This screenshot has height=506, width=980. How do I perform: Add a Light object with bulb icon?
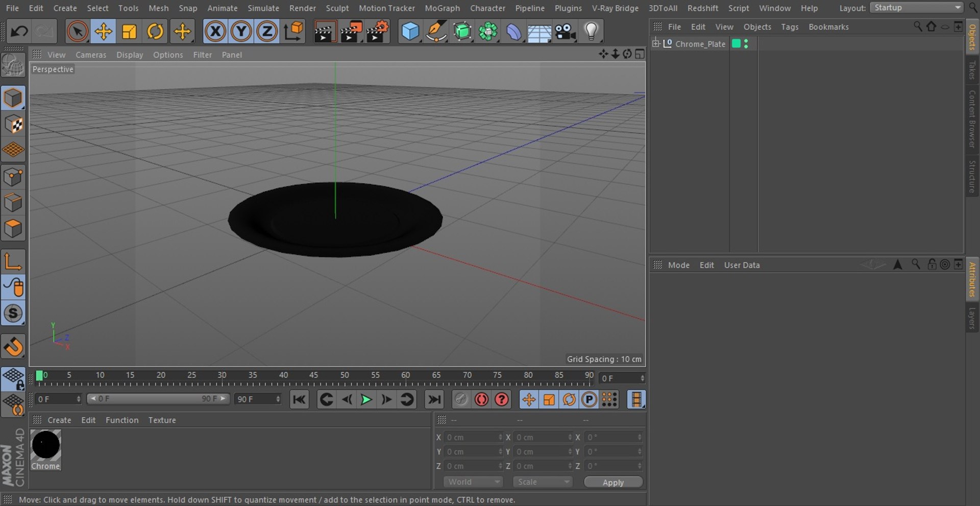point(591,32)
